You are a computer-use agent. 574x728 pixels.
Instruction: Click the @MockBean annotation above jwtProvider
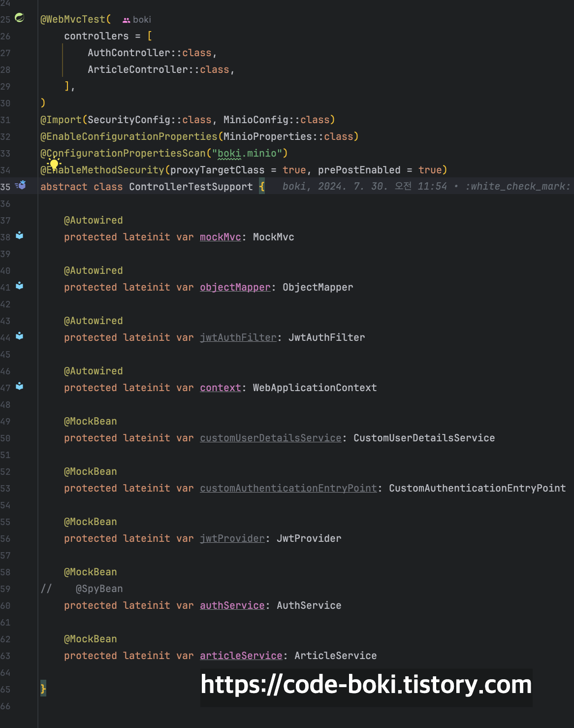[91, 522]
